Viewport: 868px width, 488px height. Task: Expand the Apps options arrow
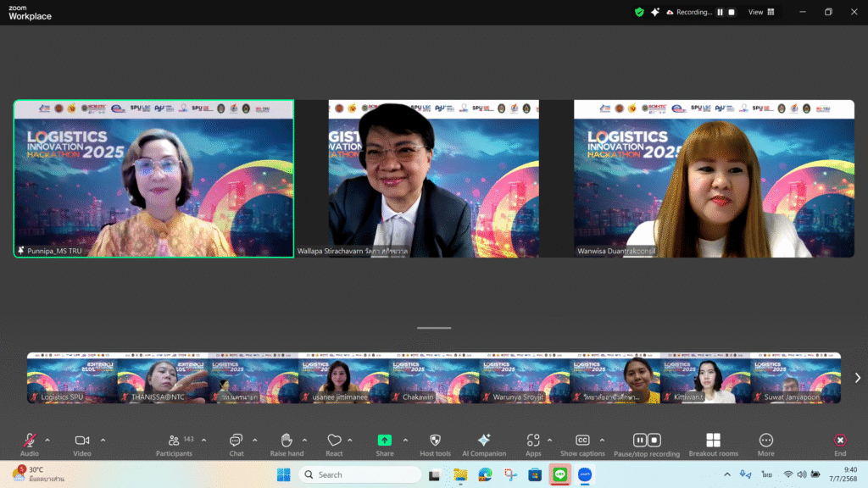pyautogui.click(x=549, y=441)
